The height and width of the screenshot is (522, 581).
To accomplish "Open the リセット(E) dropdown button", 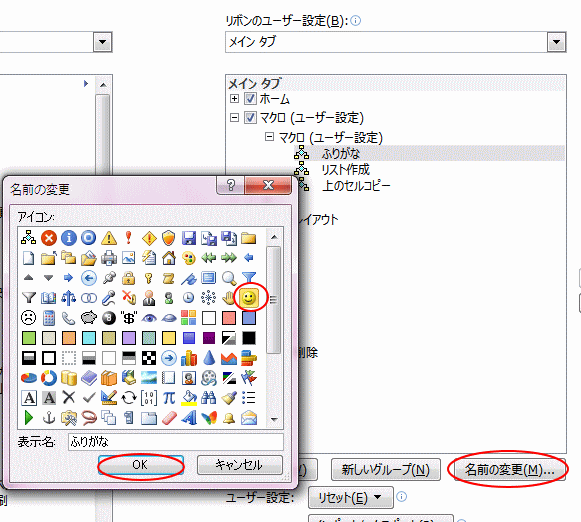I will tap(351, 498).
